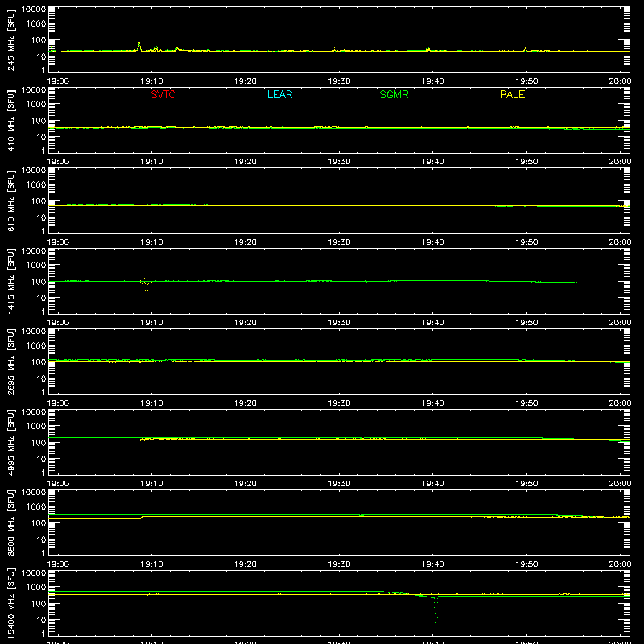Click 19:20 tick label under 4995 MHz plot
The image size is (644, 644).
coord(246,484)
